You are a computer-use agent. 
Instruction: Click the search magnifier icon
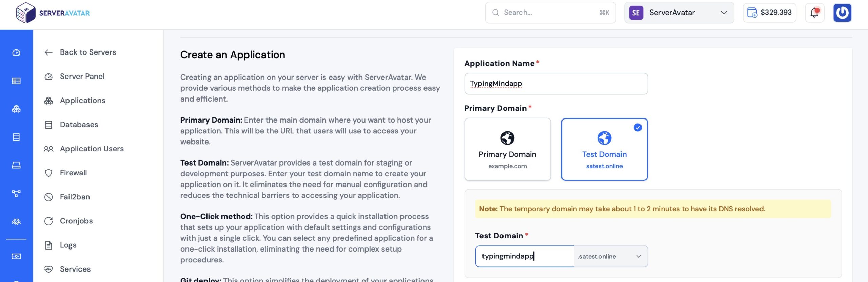[495, 13]
